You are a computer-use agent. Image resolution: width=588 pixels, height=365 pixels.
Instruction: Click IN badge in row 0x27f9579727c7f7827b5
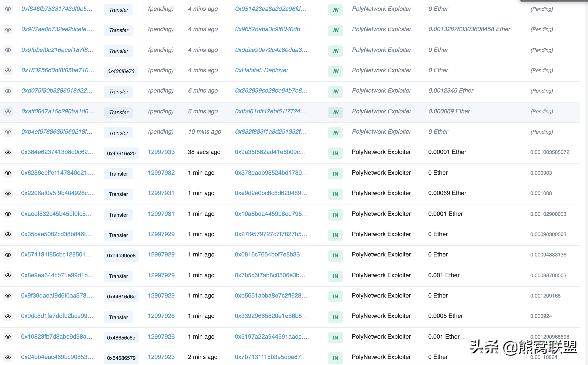click(x=335, y=235)
